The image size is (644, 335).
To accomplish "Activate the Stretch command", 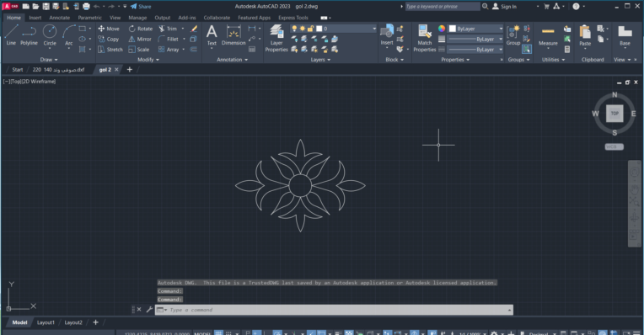I will click(110, 49).
